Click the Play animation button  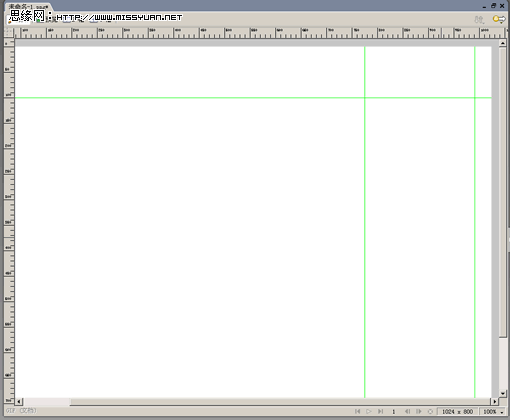point(369,412)
